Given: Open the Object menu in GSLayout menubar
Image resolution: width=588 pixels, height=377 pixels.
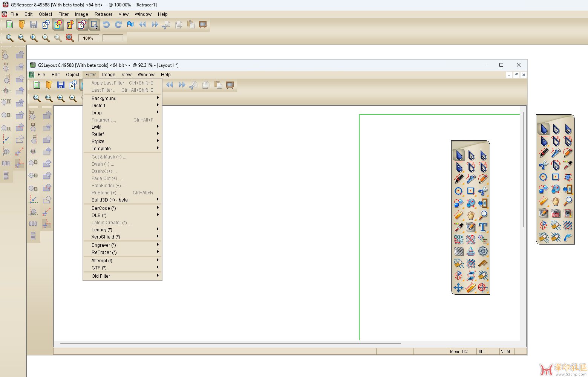Looking at the screenshot, I should tap(72, 74).
